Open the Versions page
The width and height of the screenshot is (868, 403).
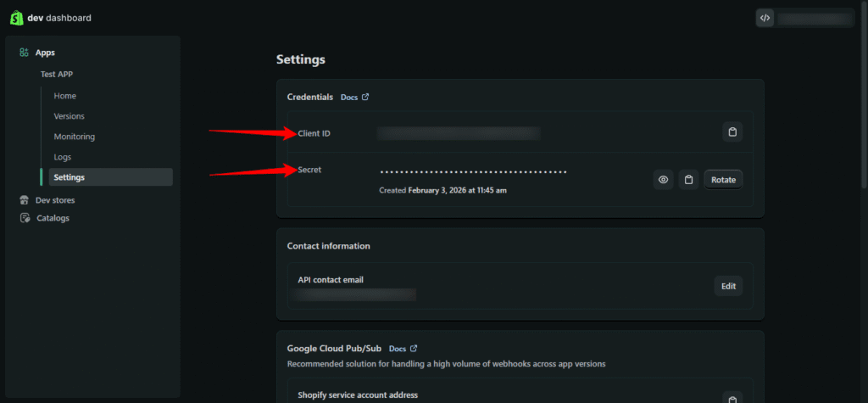[70, 116]
